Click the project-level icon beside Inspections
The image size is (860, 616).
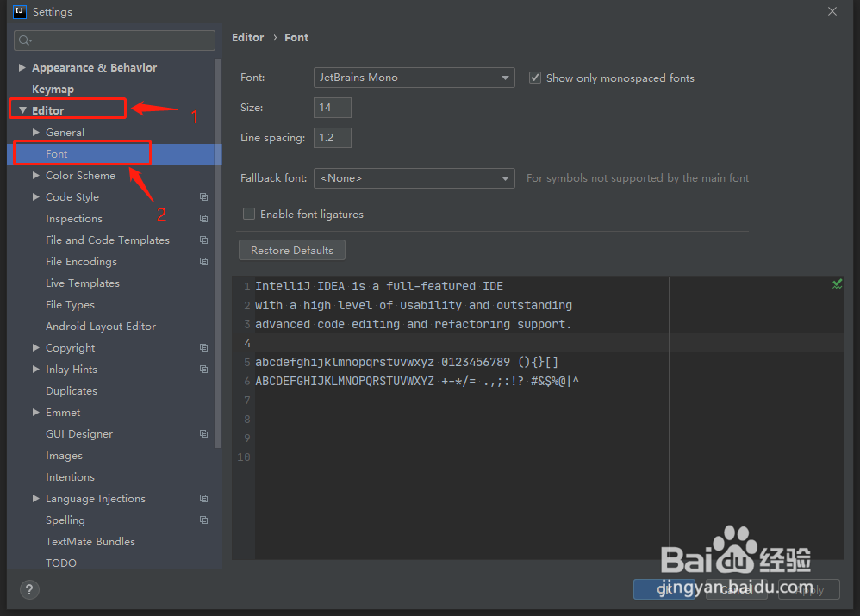(204, 218)
